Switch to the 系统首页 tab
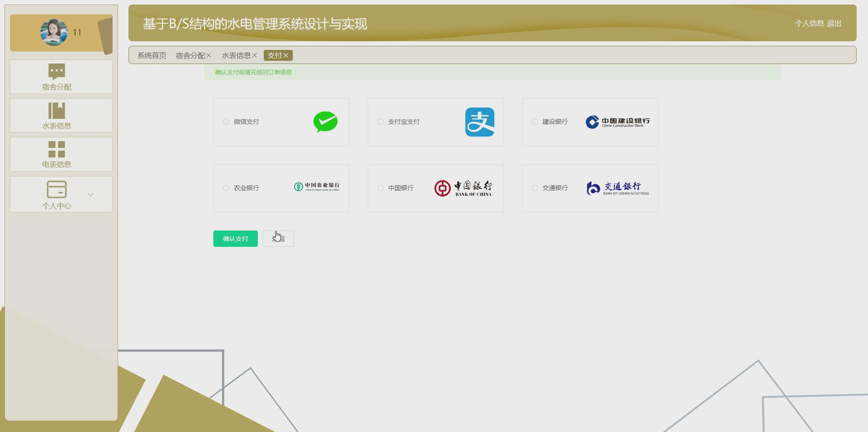868x432 pixels. pyautogui.click(x=152, y=55)
